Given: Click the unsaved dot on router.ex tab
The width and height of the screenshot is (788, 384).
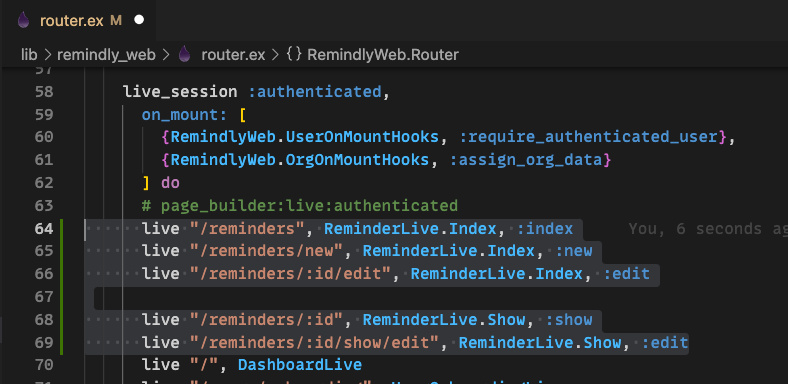Looking at the screenshot, I should tap(139, 20).
